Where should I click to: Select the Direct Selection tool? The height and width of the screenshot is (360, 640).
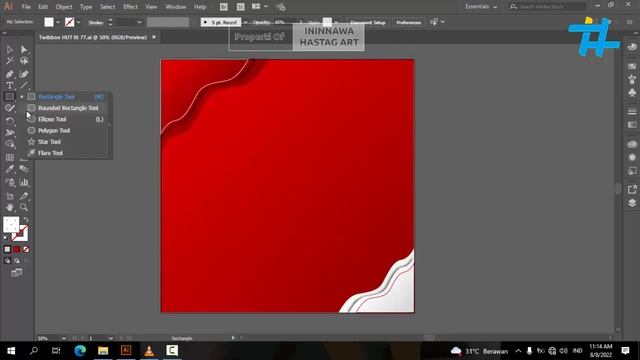point(24,49)
